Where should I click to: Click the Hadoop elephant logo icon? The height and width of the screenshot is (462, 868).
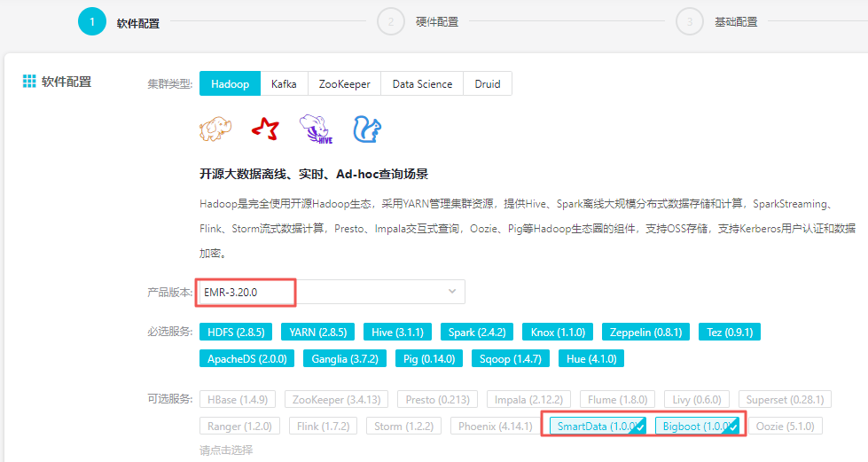click(x=215, y=129)
